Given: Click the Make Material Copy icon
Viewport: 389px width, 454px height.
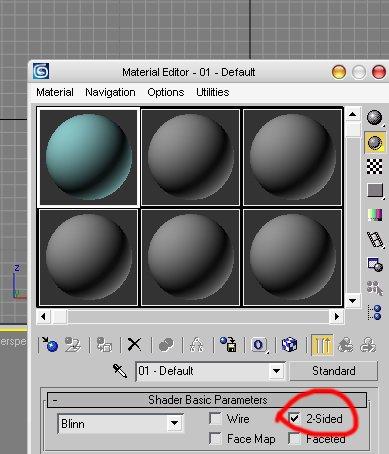Looking at the screenshot, I should (166, 344).
